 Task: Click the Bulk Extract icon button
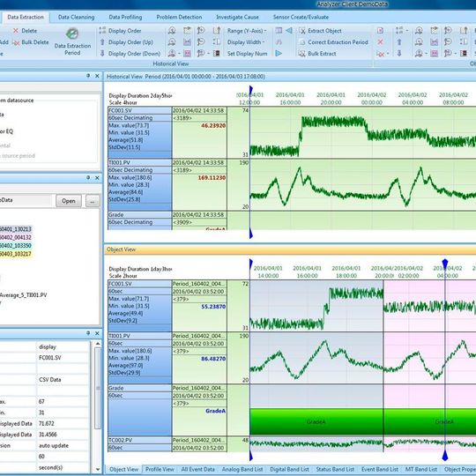click(x=301, y=54)
